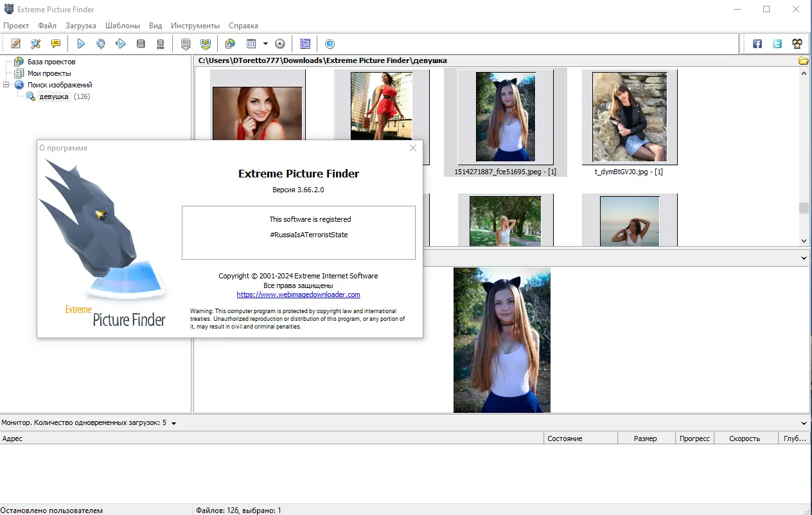
Task: Click the Прогресс column header
Action: [695, 438]
